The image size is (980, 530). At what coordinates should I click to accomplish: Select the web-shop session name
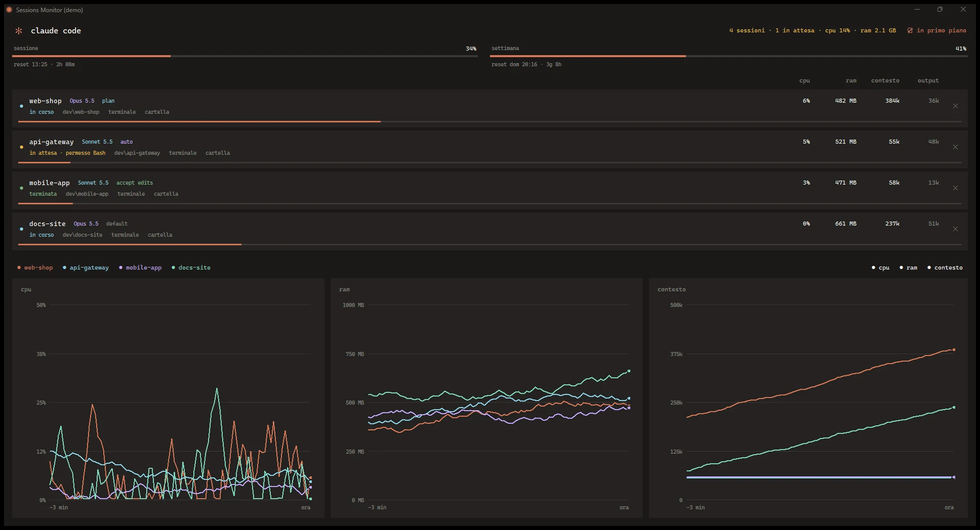[46, 101]
